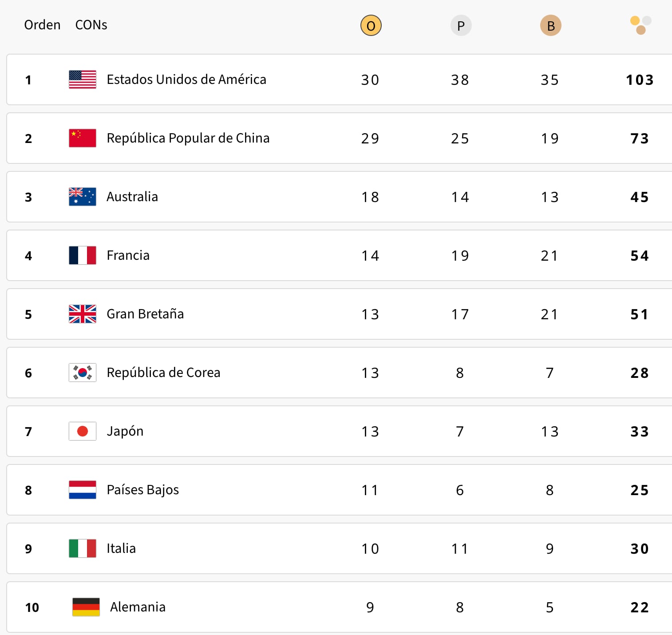Click the Great Britain flag icon
The height and width of the screenshot is (635, 672).
click(83, 314)
